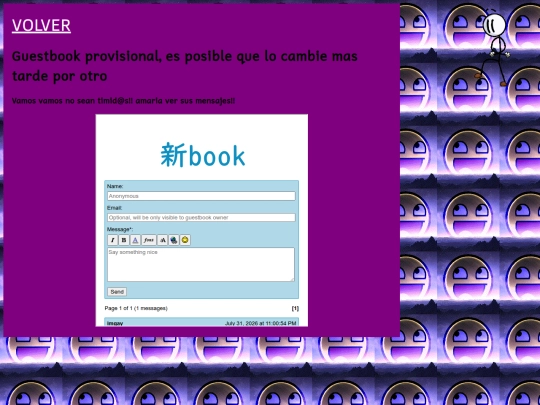
Task: Submit the message with Send
Action: pyautogui.click(x=117, y=292)
